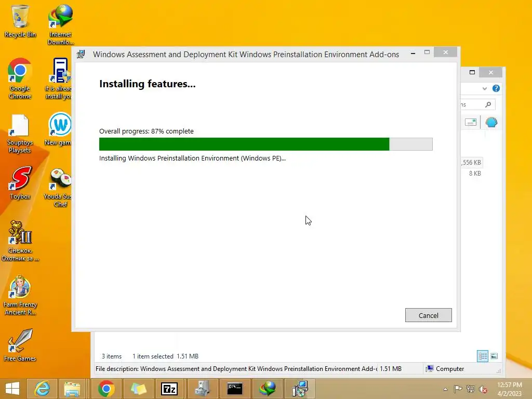This screenshot has height=399, width=532.
Task: Open the Toybox desktop shortcut
Action: 20,183
